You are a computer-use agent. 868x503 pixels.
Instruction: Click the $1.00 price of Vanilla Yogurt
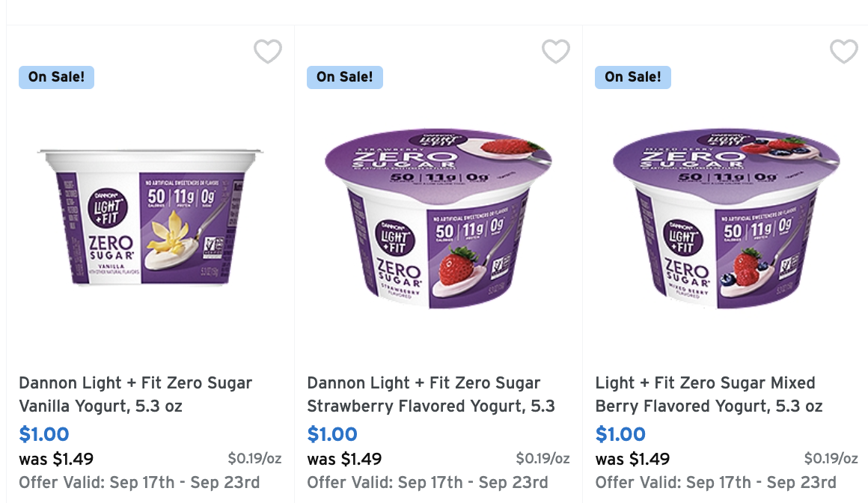click(x=44, y=434)
